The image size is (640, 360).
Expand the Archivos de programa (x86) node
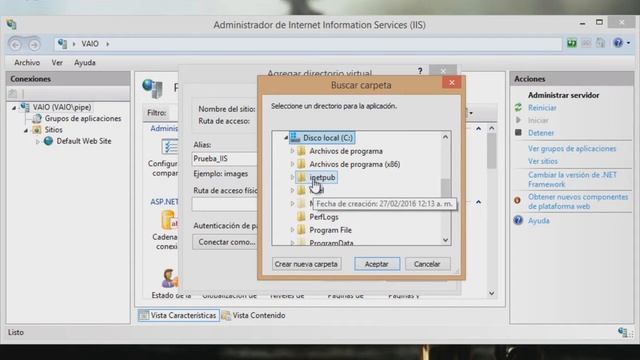click(292, 164)
